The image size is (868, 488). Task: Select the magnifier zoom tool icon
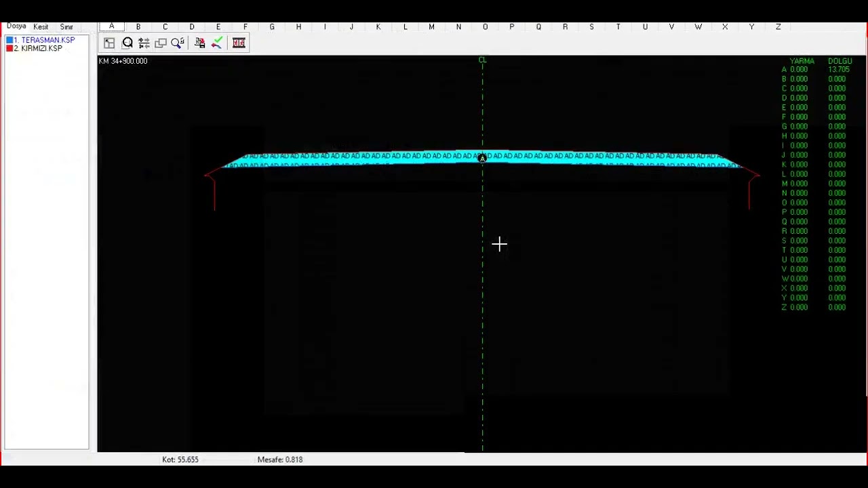click(x=127, y=43)
